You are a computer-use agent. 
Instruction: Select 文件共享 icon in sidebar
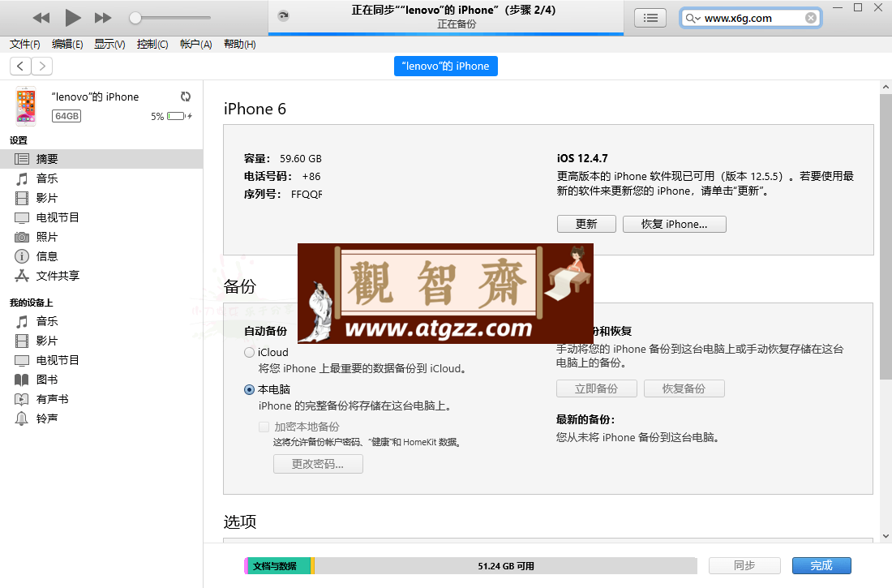(22, 276)
